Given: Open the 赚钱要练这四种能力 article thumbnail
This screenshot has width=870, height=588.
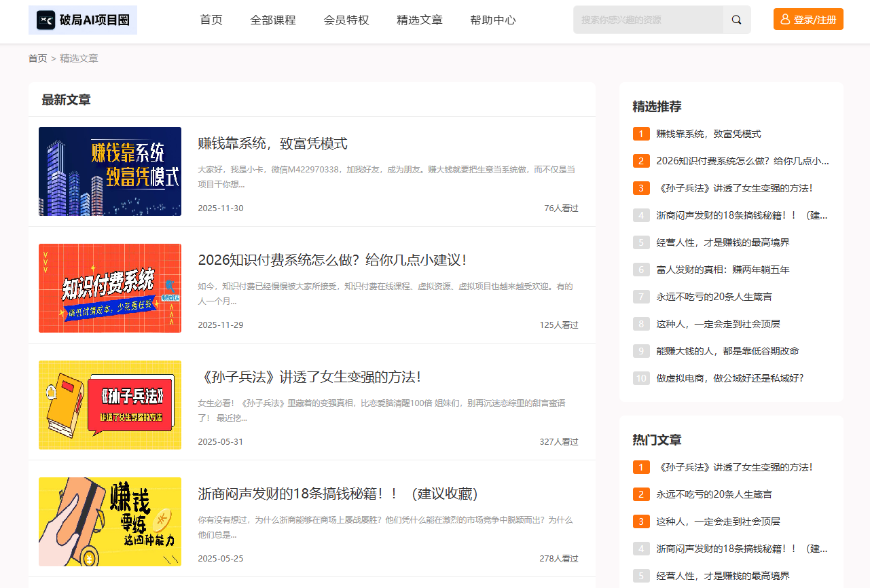Looking at the screenshot, I should coord(110,521).
